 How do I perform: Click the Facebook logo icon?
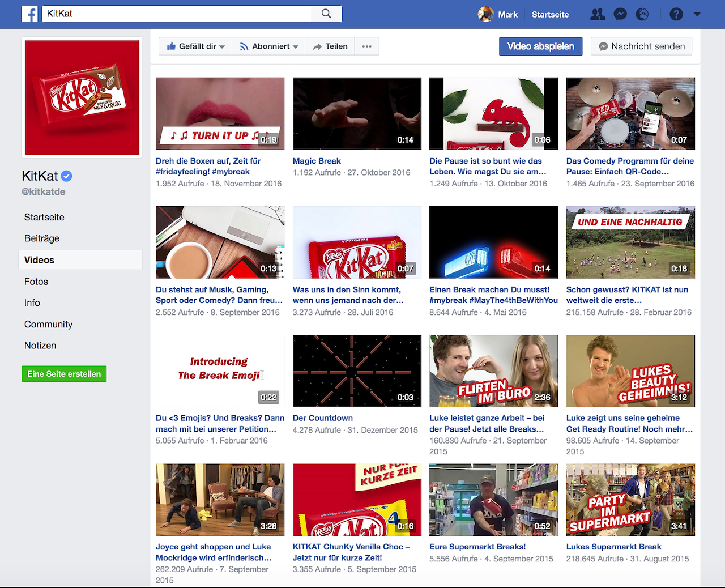[x=29, y=14]
